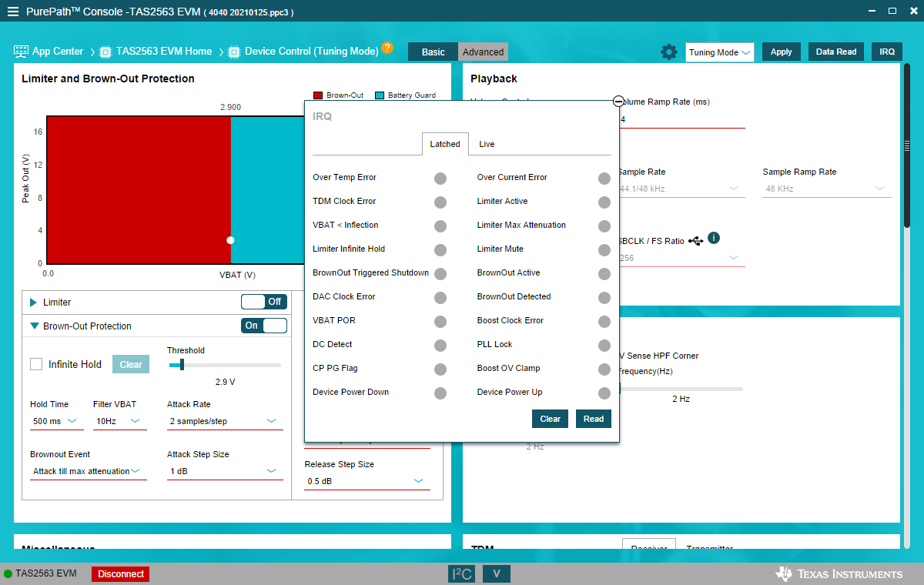Image resolution: width=924 pixels, height=585 pixels.
Task: Click the IRQ button in toolbar
Action: pyautogui.click(x=887, y=52)
